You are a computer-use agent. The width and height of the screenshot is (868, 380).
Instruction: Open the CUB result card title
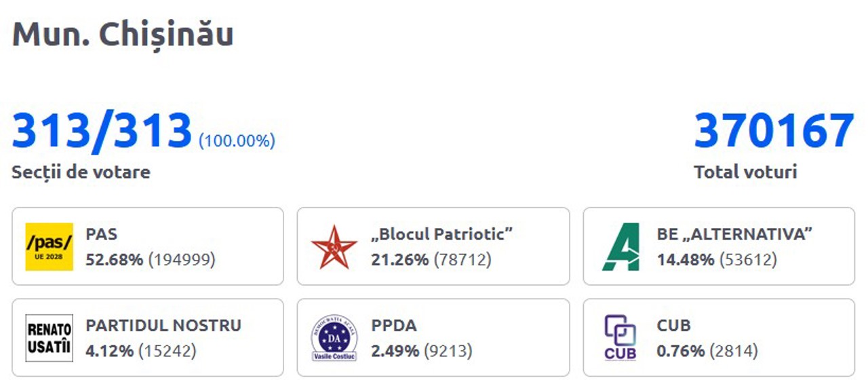[x=673, y=326]
